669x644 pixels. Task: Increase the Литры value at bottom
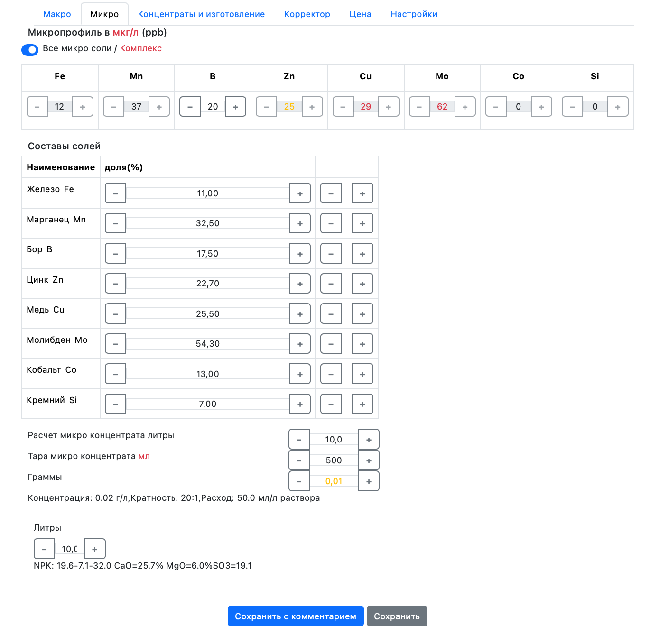95,549
